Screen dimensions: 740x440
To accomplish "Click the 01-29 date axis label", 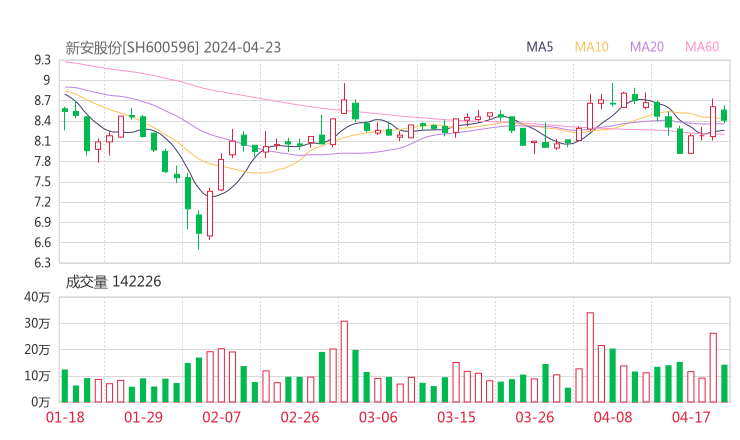I will (x=143, y=417).
